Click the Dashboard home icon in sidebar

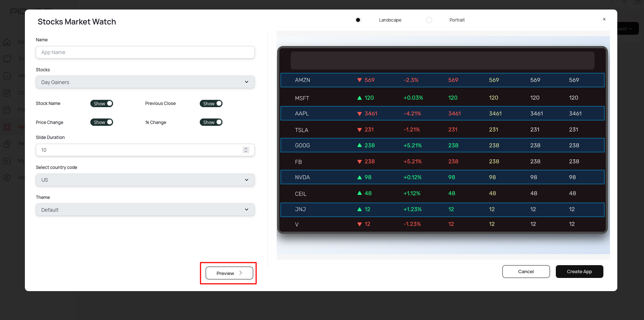pos(7,42)
